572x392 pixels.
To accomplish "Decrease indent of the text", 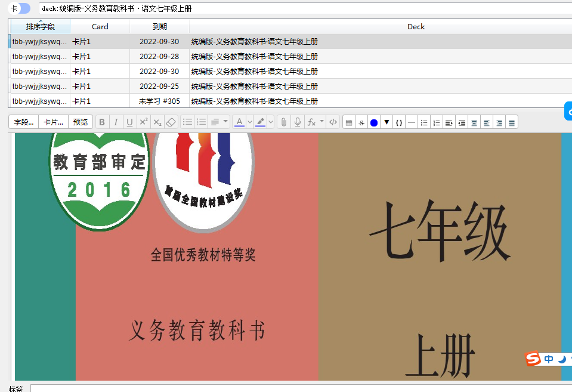I will [462, 123].
